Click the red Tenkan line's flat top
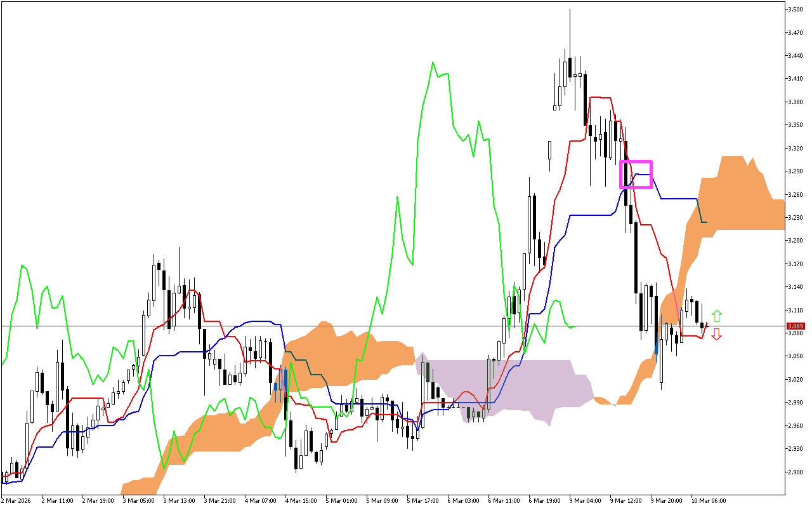812x508 pixels. (600, 97)
